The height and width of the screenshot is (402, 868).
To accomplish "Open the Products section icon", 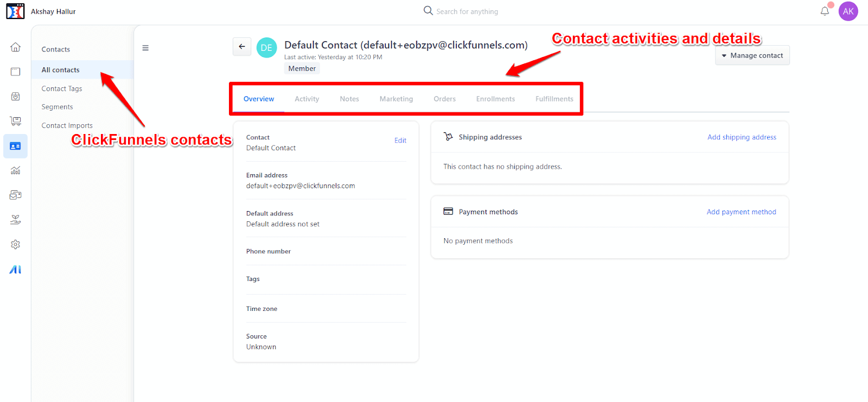I will click(15, 96).
